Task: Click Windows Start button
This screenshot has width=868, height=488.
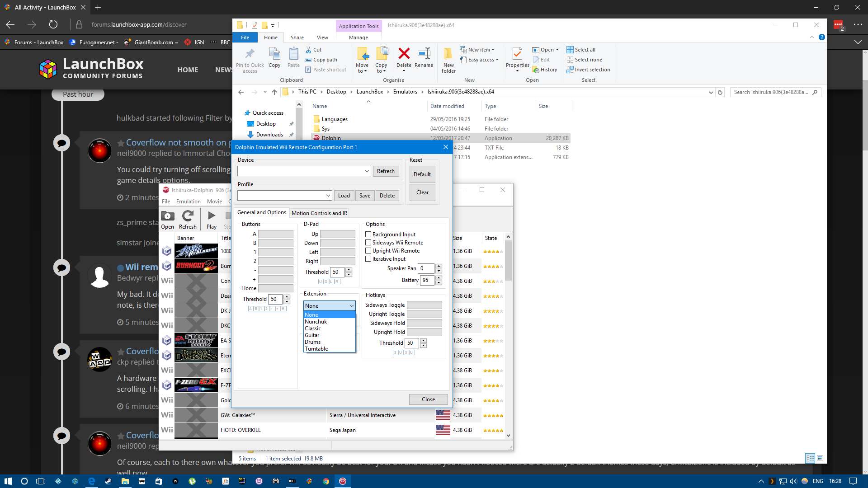Action: click(x=8, y=481)
